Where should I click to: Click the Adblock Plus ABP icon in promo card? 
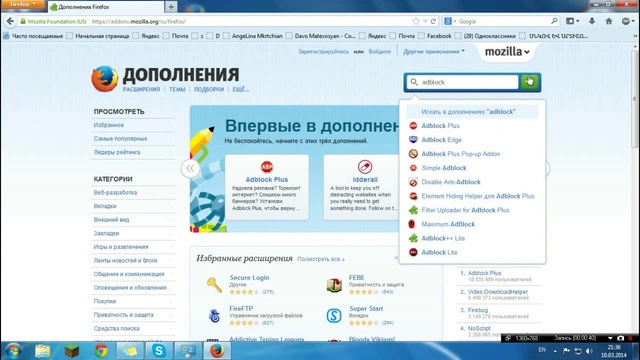tap(267, 167)
